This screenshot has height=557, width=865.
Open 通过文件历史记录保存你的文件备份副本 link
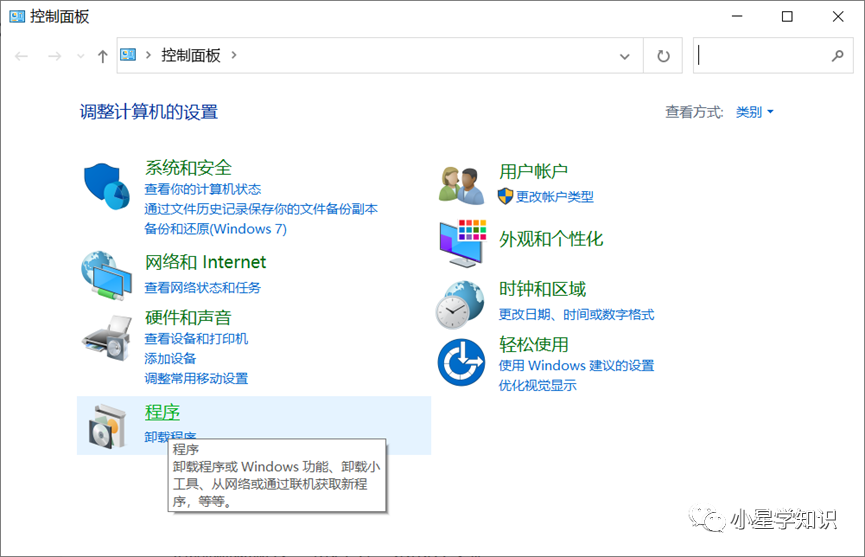pos(261,209)
